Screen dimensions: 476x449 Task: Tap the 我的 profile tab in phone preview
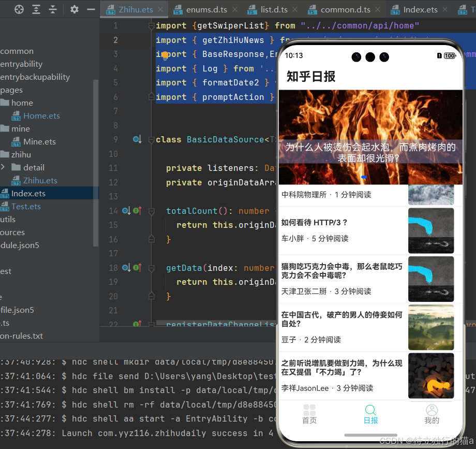[432, 414]
